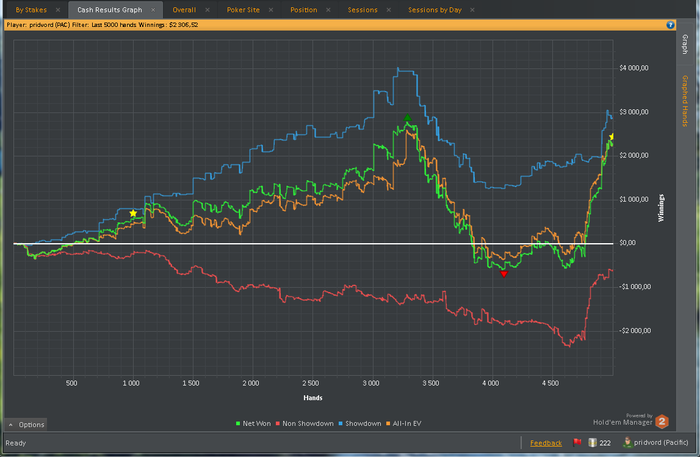Screen dimensions: 700x457
Task: Click the red low-point triangle marker
Action: [x=504, y=274]
